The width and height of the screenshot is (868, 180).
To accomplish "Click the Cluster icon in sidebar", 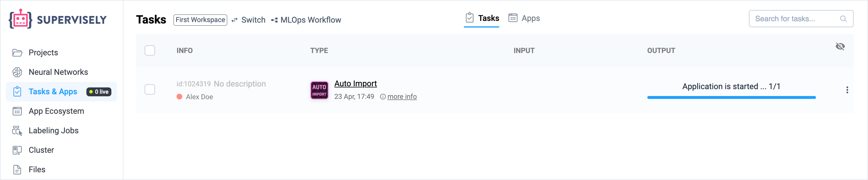I will tap(17, 150).
